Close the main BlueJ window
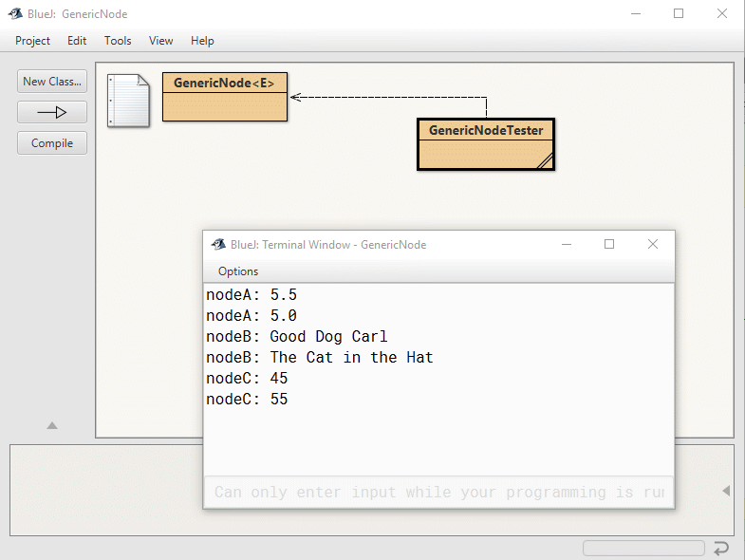This screenshot has width=745, height=560. 721,14
